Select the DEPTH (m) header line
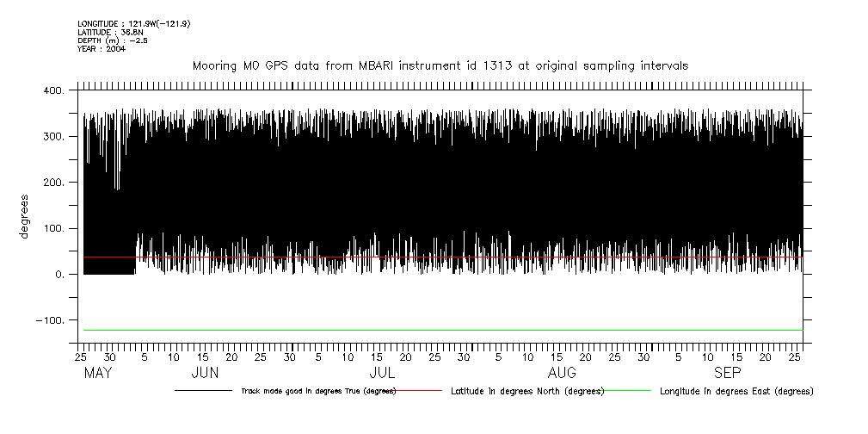The image size is (868, 434). pos(112,40)
